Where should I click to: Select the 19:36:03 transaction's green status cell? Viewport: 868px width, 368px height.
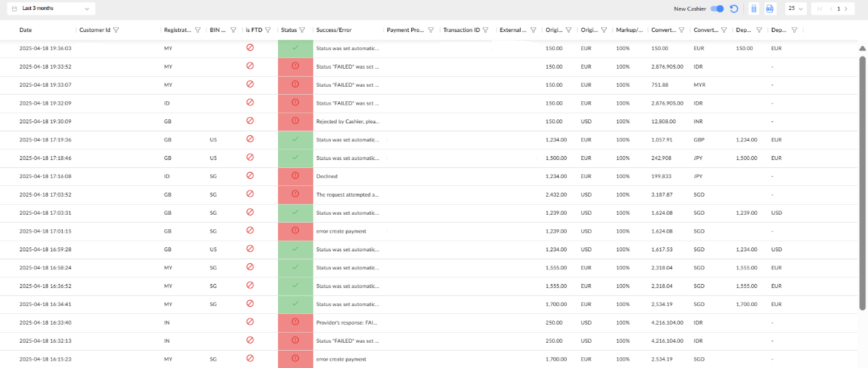pos(295,48)
